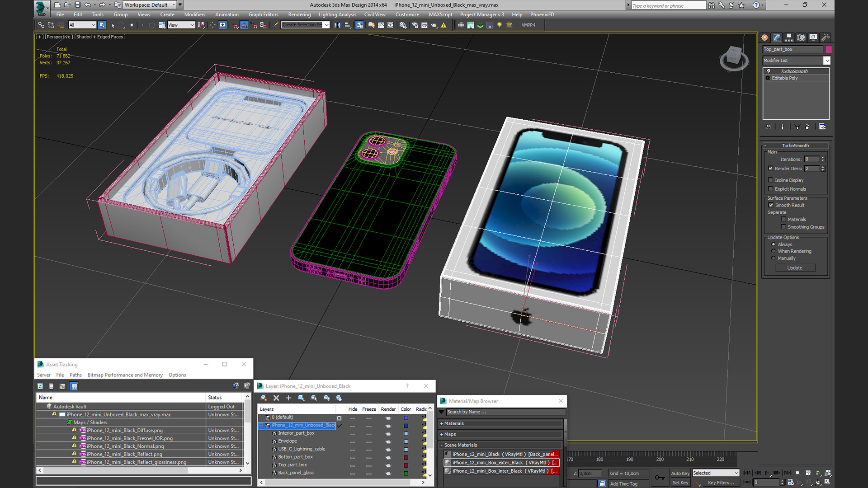The image size is (868, 488).
Task: Click color swatch of 0 (default) layer
Action: point(406,418)
